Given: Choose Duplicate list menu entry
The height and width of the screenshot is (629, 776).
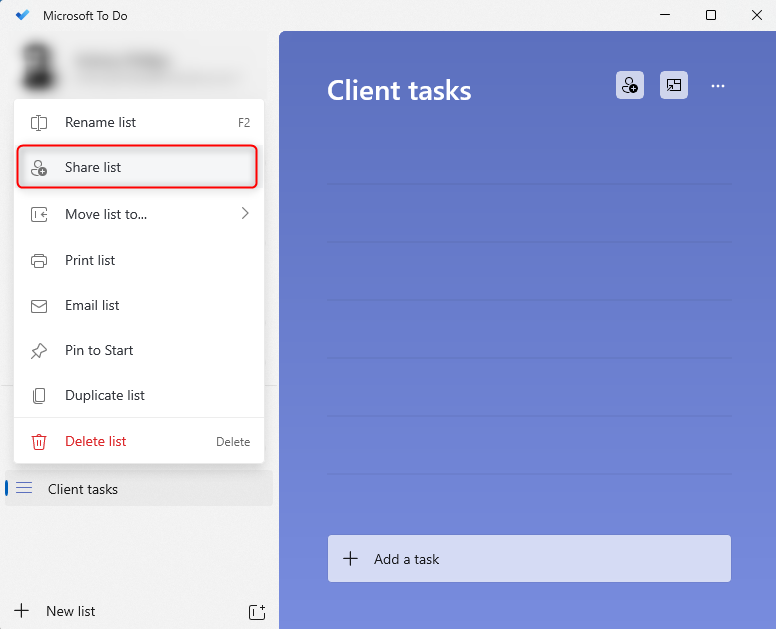Looking at the screenshot, I should tap(105, 395).
